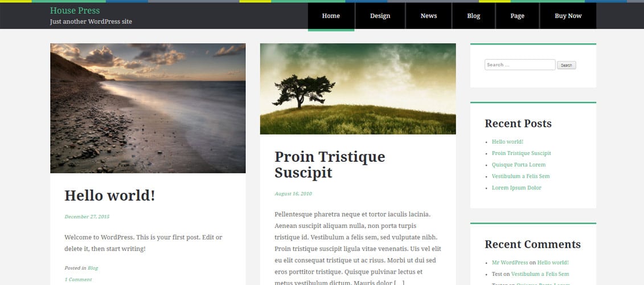Focus the sidebar Search input field

click(520, 64)
